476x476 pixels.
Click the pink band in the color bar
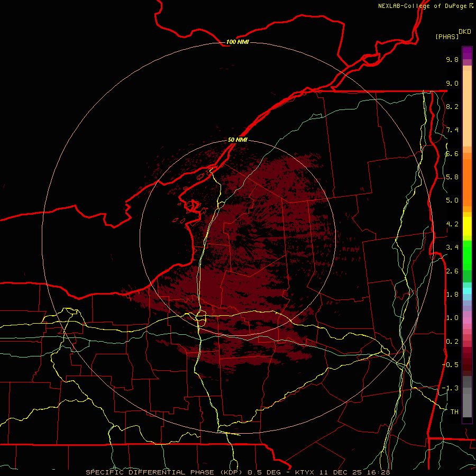click(x=467, y=321)
